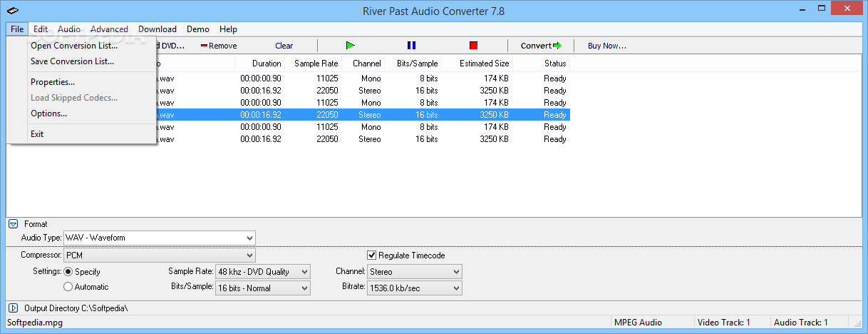
Task: Expand the Output Directory section
Action: (x=13, y=308)
